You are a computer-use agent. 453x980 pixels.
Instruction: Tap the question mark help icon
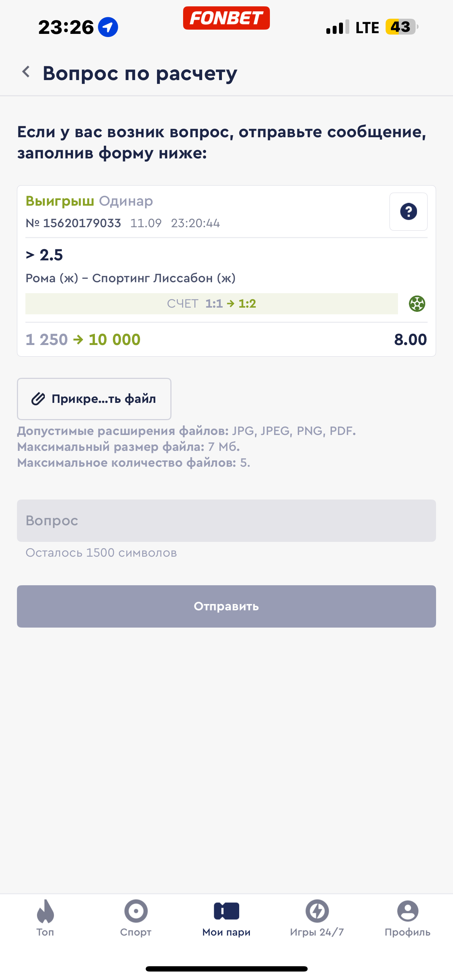[408, 212]
